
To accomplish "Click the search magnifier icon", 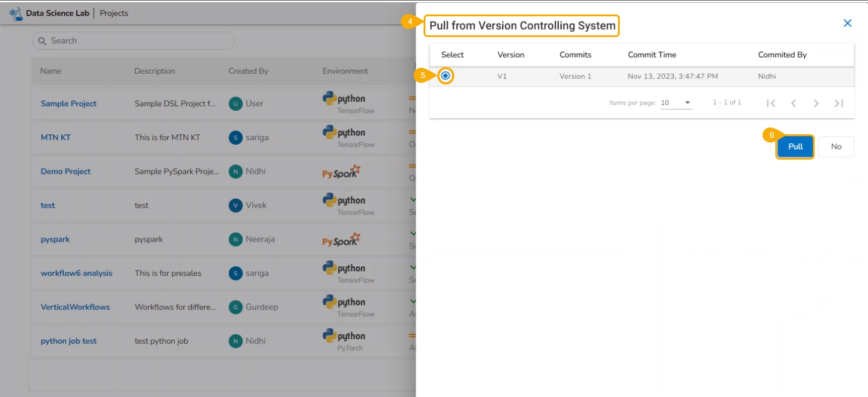I will pyautogui.click(x=42, y=41).
